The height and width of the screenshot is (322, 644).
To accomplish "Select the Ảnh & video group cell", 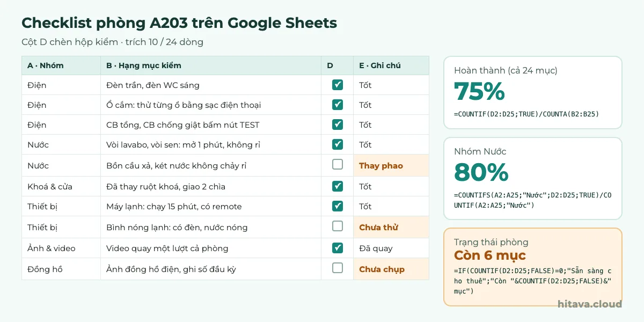I will 61,248.
